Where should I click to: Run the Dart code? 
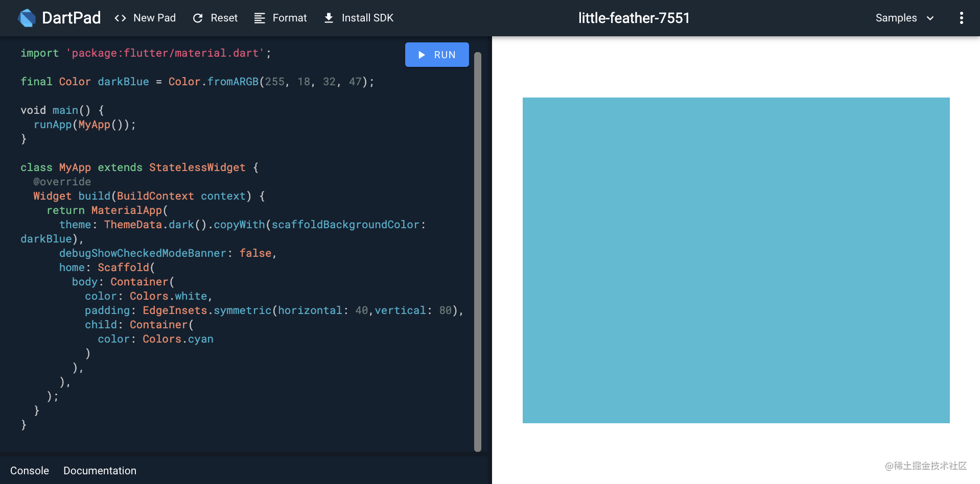[x=437, y=55]
